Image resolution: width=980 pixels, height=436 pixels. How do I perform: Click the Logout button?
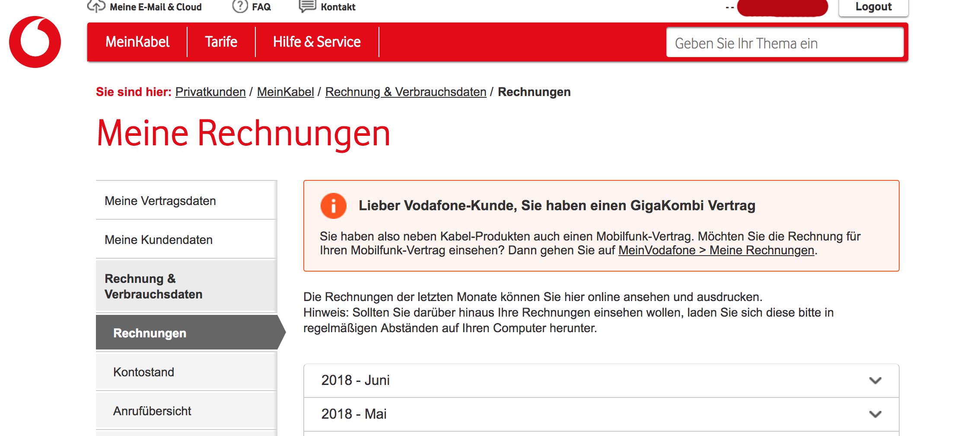click(873, 7)
